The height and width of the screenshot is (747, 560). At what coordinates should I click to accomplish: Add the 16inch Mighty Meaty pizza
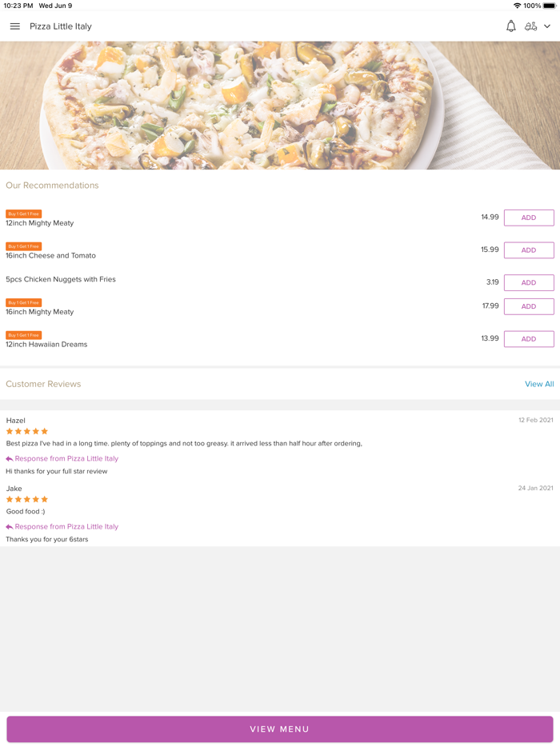tap(528, 306)
